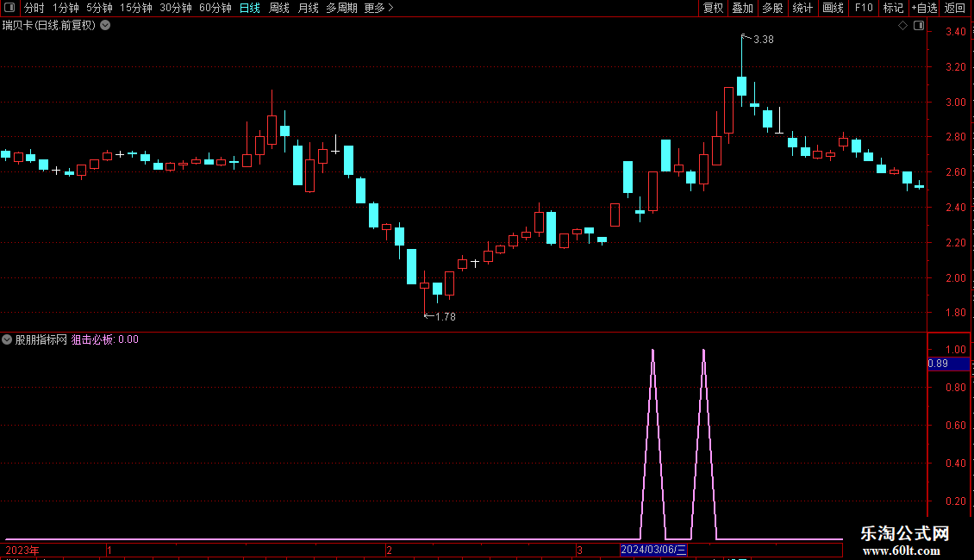This screenshot has width=974, height=560.
Task: Click month 3 marker on time axis
Action: tap(579, 550)
